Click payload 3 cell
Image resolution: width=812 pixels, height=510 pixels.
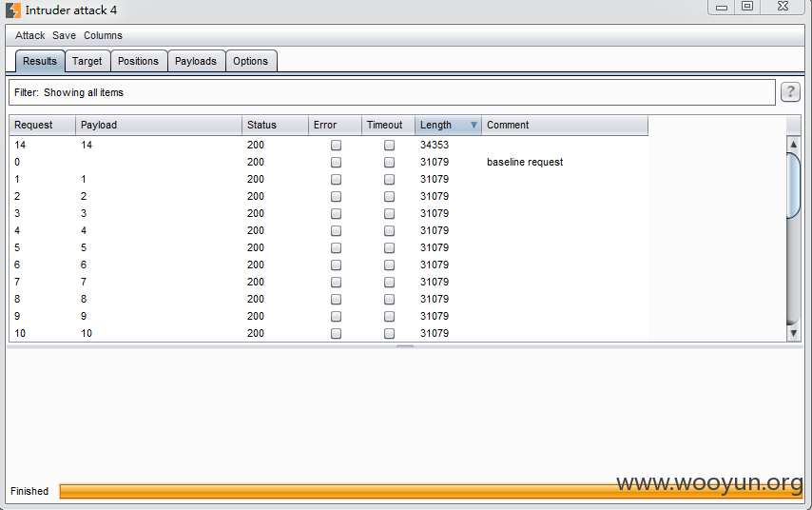pos(84,213)
